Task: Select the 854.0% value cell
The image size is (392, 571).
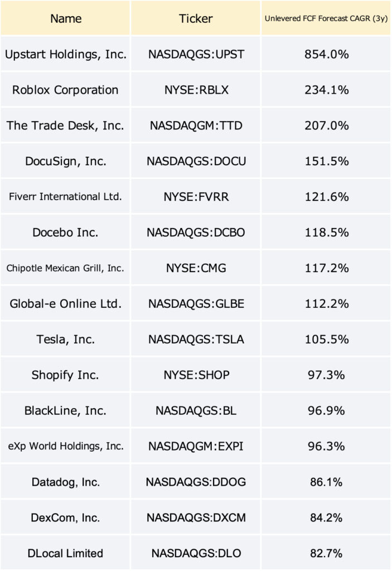Action: (326, 54)
